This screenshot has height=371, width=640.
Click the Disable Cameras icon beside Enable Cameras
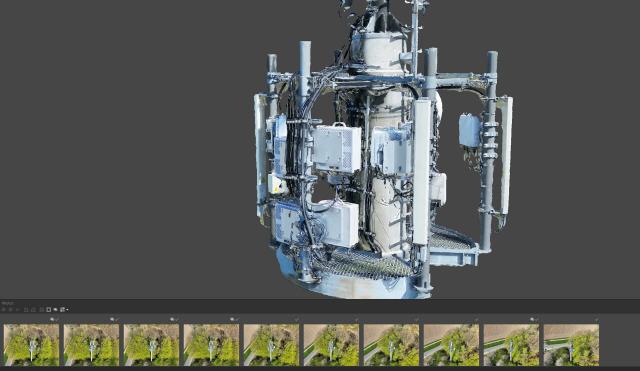pyautogui.click(x=10, y=309)
